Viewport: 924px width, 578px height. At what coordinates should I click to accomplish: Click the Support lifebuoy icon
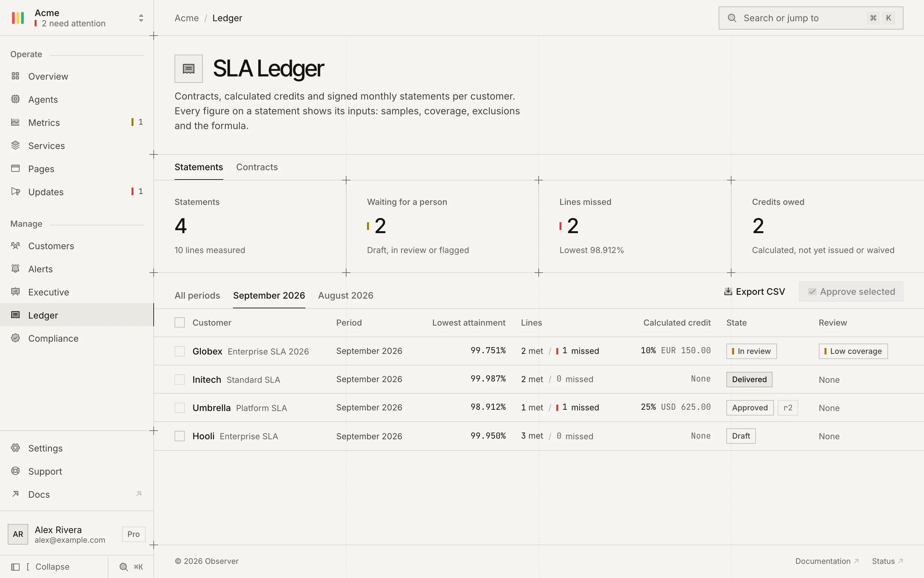point(15,471)
